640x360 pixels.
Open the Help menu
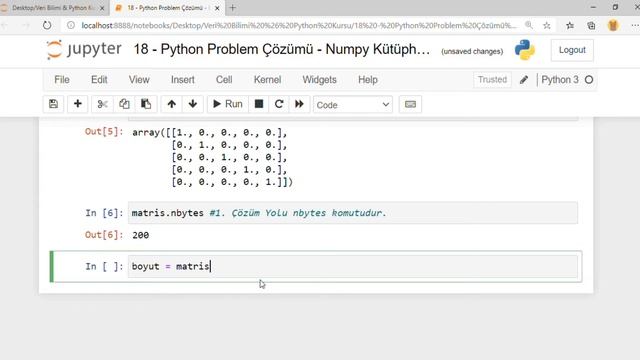[368, 80]
